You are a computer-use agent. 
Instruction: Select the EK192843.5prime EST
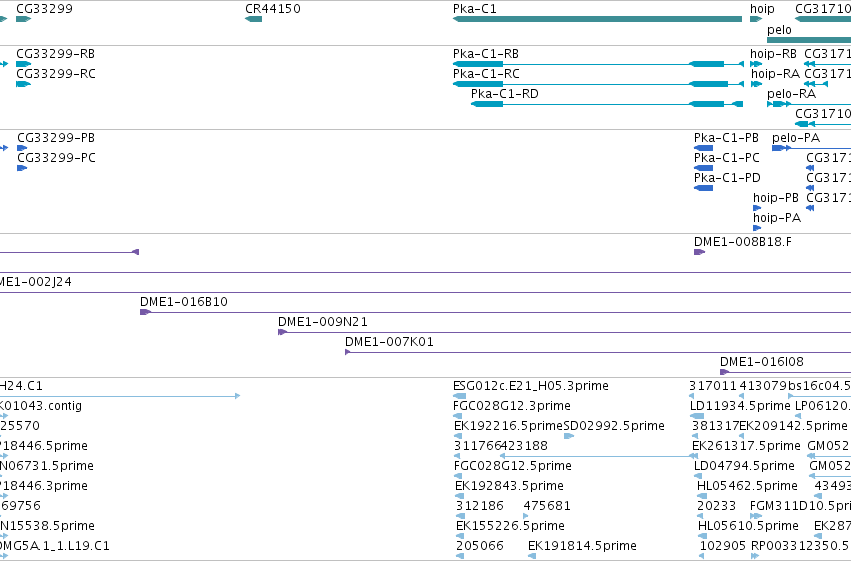(460, 496)
